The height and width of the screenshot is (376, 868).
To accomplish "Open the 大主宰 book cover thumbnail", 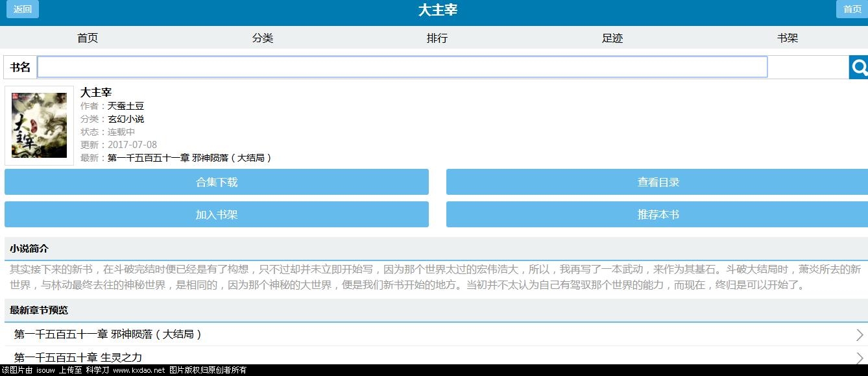I will coord(40,125).
